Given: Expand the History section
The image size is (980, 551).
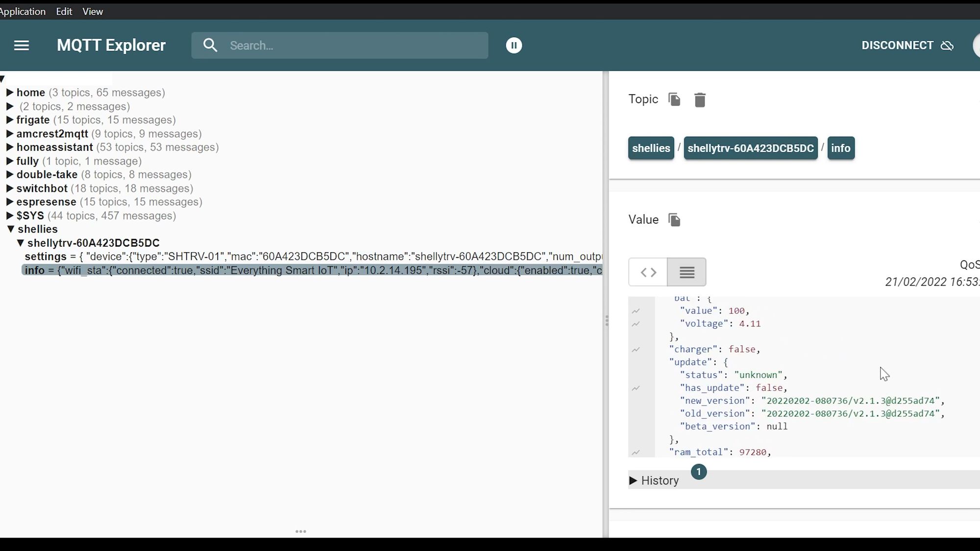Looking at the screenshot, I should (633, 481).
